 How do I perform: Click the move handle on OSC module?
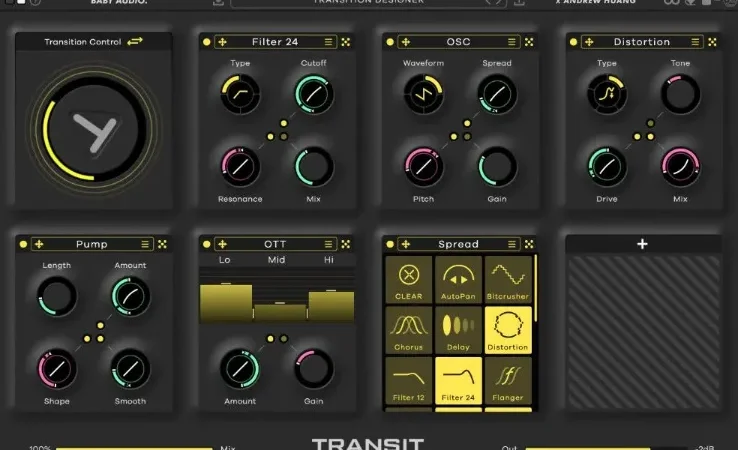pos(406,42)
